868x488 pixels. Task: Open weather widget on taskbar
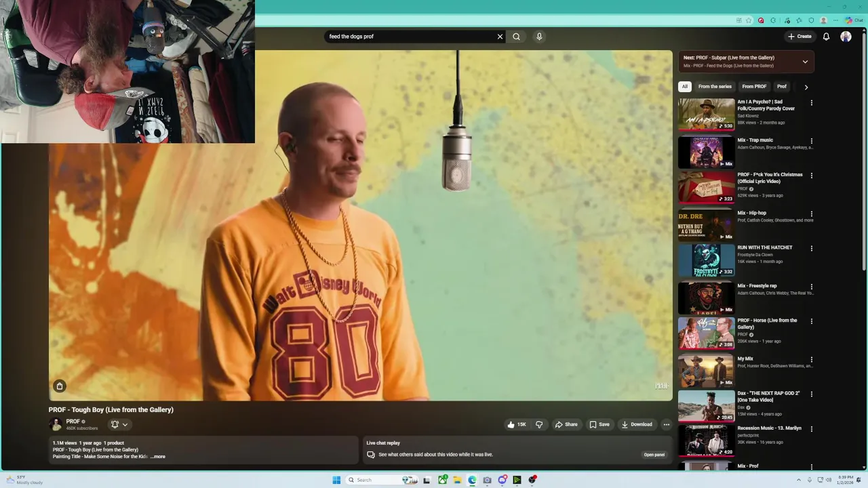(24, 480)
